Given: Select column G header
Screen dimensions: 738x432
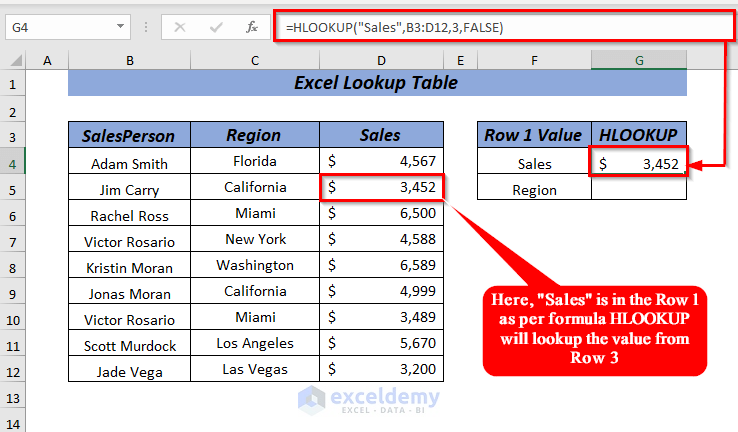Looking at the screenshot, I should click(x=639, y=61).
